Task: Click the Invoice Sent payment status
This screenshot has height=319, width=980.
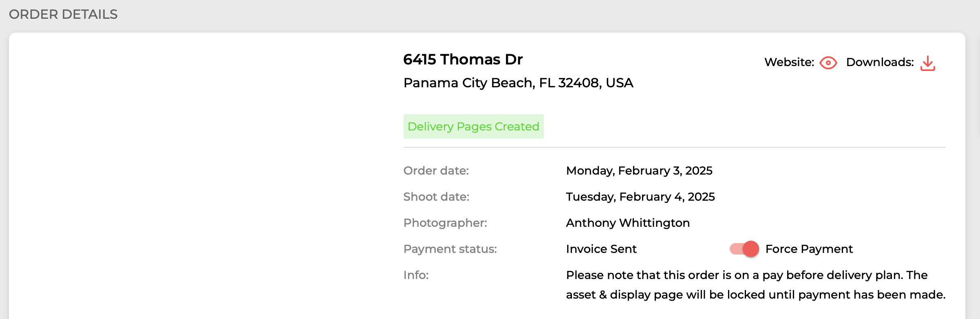Action: point(601,249)
